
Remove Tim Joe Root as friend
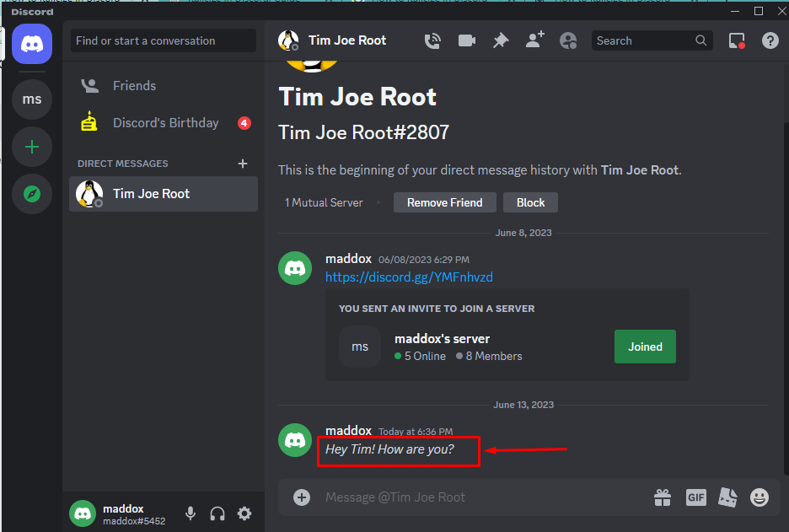pos(445,202)
